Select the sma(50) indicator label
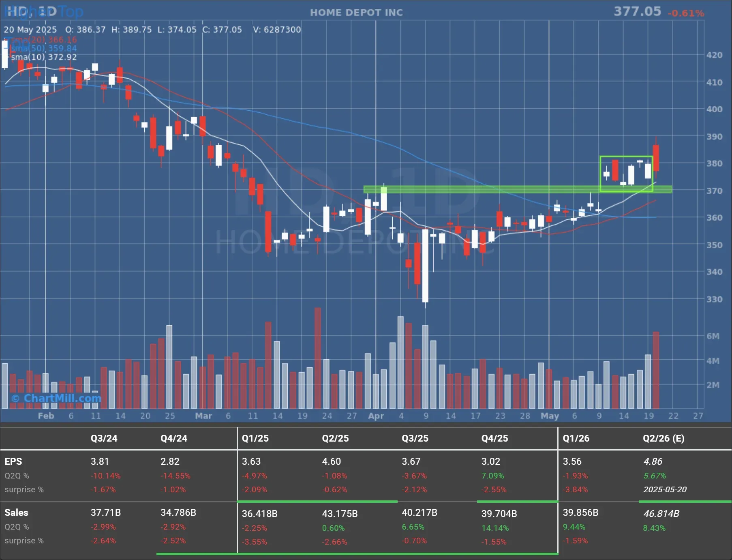This screenshot has width=732, height=560. (x=44, y=48)
